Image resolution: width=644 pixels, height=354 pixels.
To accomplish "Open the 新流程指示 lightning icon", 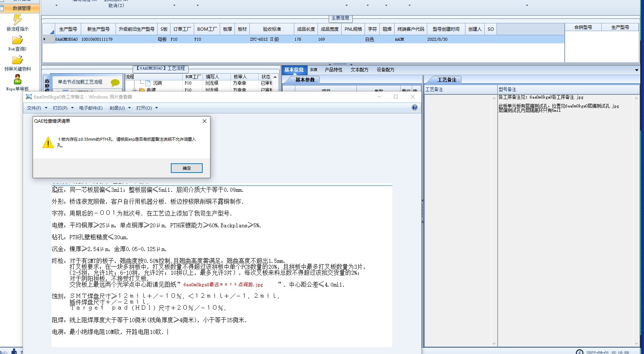I will click(17, 20).
